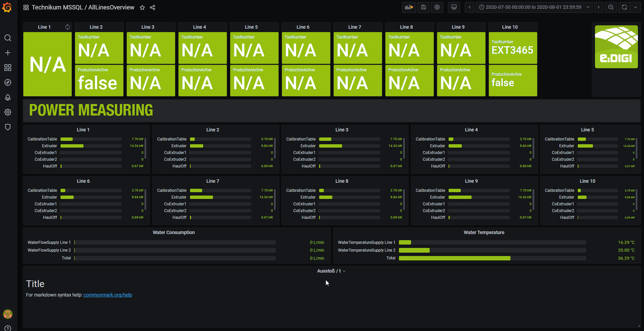
Task: Click the Technikum MSSQL folder breadcrumb
Action: pos(57,7)
